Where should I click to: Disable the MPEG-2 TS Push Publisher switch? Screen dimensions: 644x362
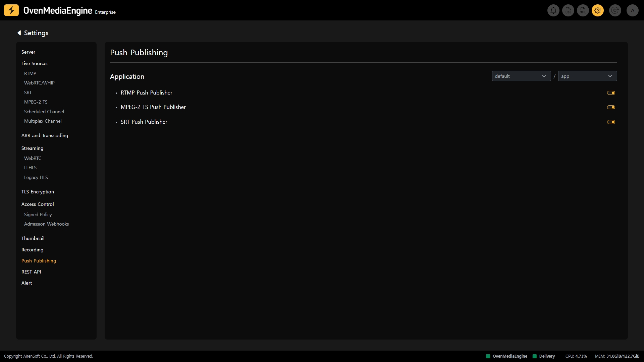(611, 107)
